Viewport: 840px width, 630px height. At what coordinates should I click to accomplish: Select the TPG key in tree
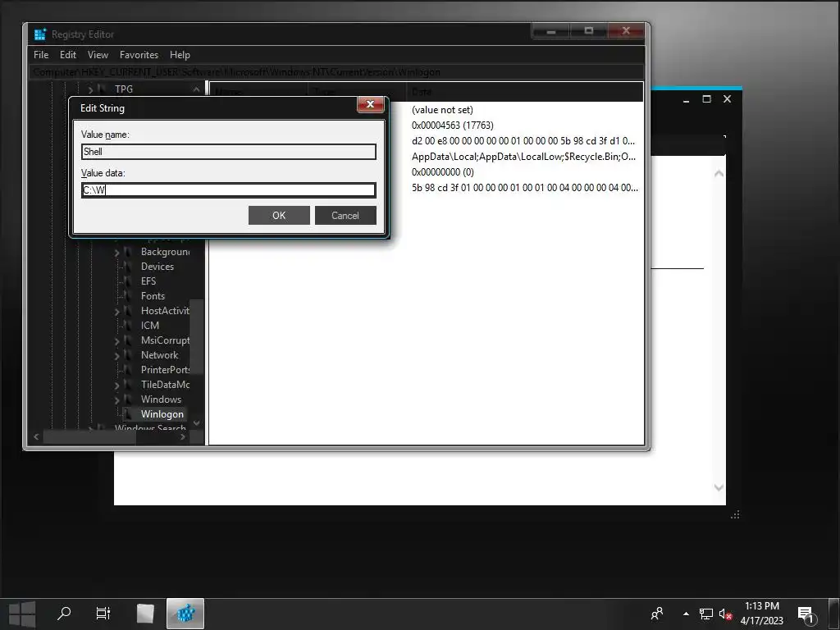124,89
